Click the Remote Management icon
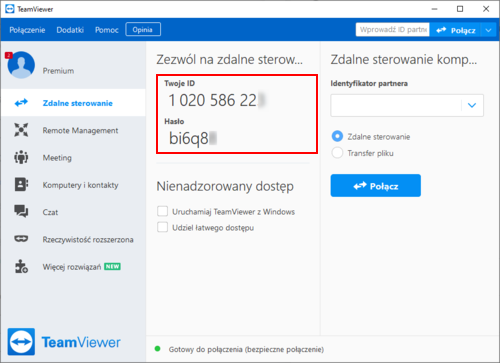The width and height of the screenshot is (500, 363). coord(21,130)
